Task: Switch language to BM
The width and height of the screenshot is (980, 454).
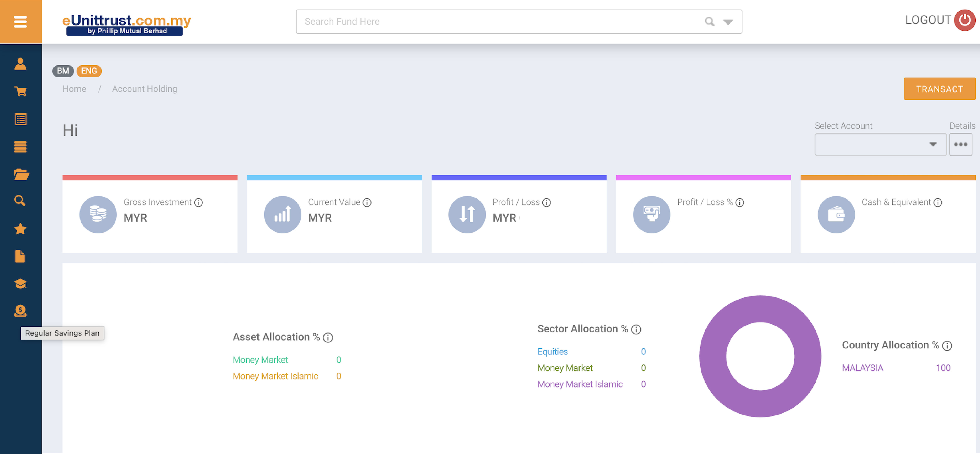Action: coord(63,71)
